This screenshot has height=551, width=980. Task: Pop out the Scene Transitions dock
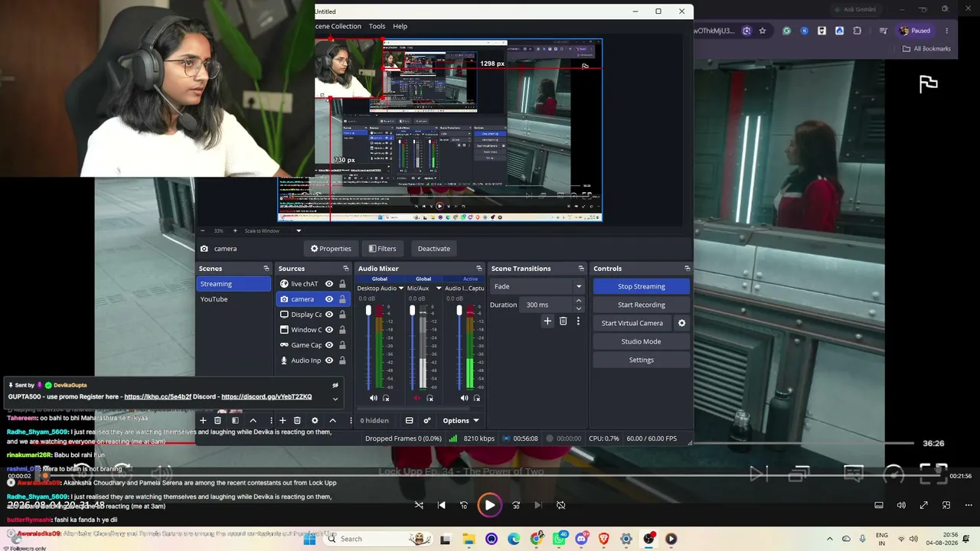[x=581, y=269]
